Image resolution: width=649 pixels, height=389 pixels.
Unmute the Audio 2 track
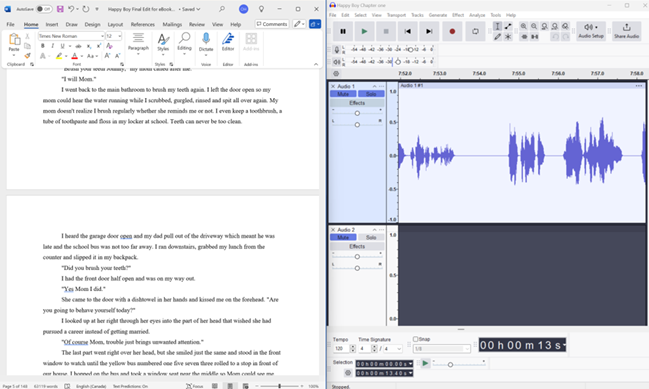pos(343,237)
